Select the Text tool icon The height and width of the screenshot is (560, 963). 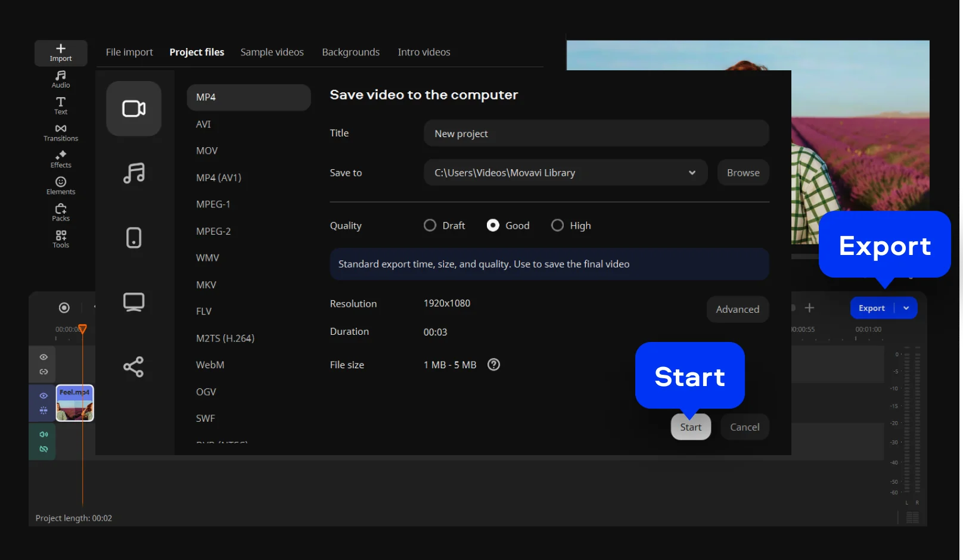pyautogui.click(x=60, y=105)
